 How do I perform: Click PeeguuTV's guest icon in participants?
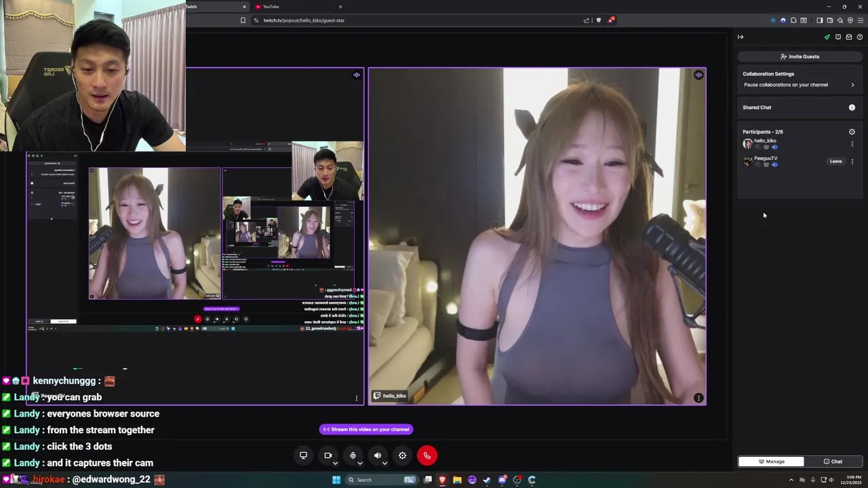766,165
